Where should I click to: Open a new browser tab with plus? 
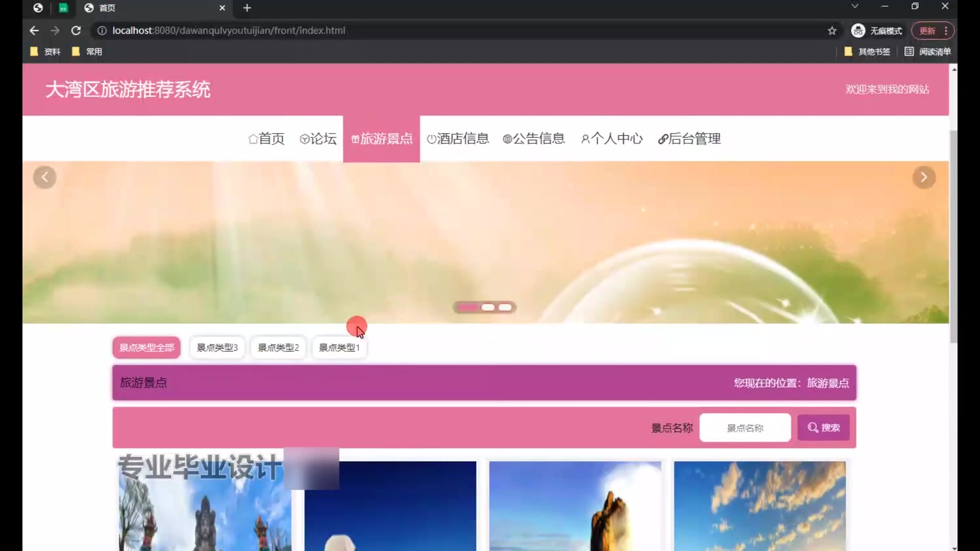[x=247, y=8]
